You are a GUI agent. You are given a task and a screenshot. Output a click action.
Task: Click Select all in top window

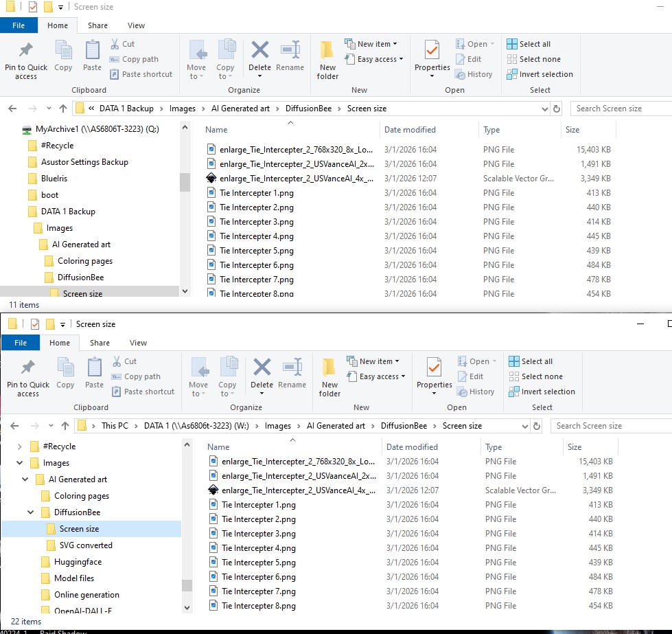pyautogui.click(x=529, y=44)
